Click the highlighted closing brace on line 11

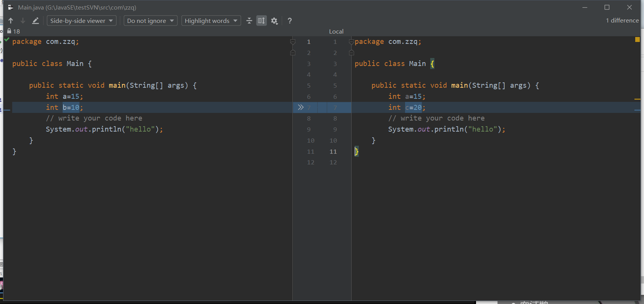point(357,151)
